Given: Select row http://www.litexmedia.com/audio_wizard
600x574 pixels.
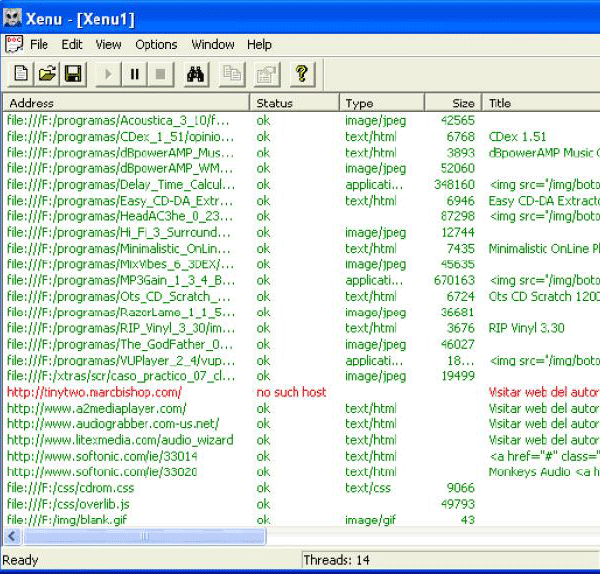Looking at the screenshot, I should [x=120, y=440].
